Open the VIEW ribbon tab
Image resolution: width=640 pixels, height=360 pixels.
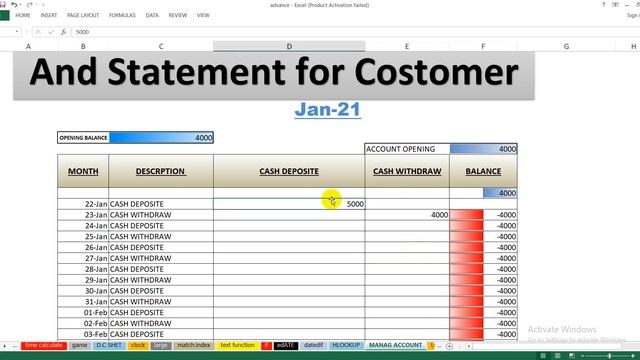click(x=203, y=15)
